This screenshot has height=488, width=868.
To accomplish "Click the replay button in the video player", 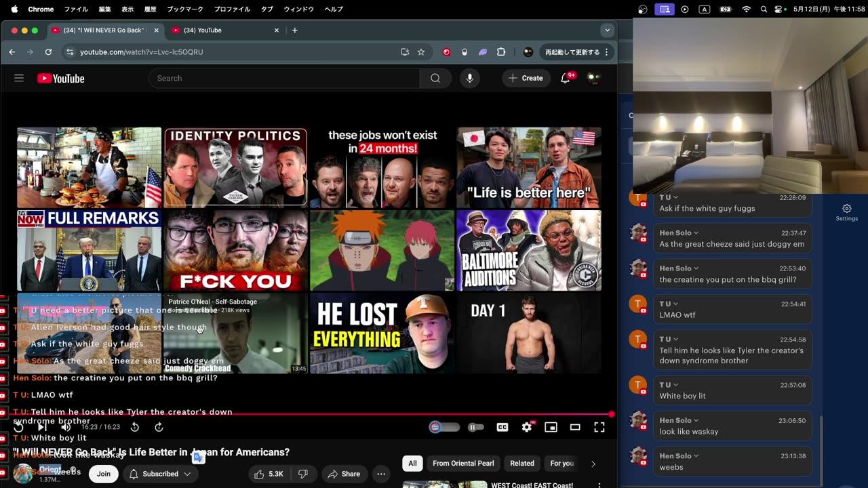I will click(x=18, y=427).
